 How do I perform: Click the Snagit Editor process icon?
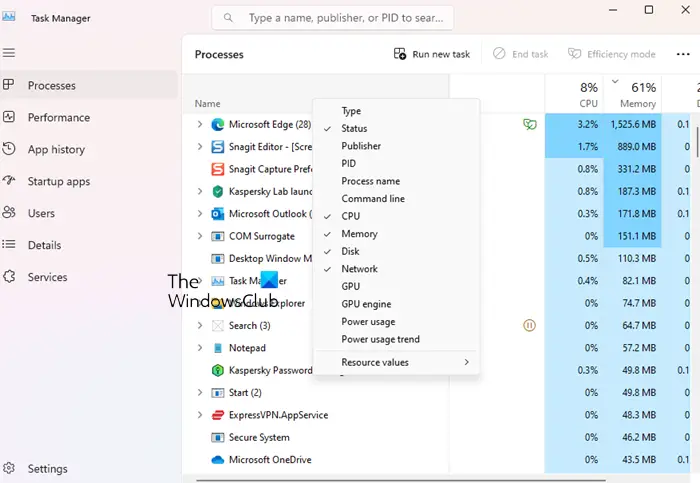[217, 147]
